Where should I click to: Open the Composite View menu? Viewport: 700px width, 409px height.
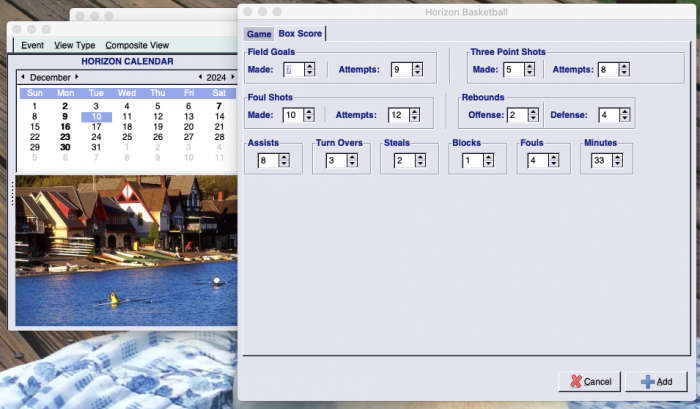[x=137, y=45]
